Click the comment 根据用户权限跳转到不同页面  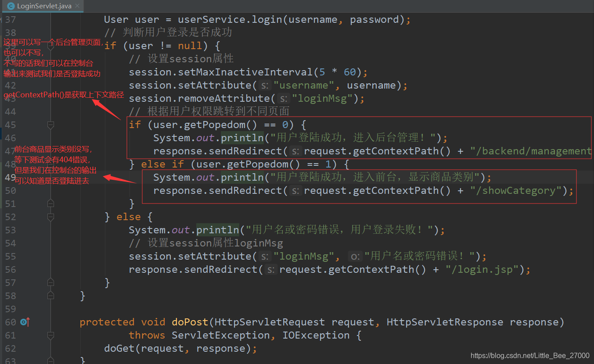pos(209,112)
